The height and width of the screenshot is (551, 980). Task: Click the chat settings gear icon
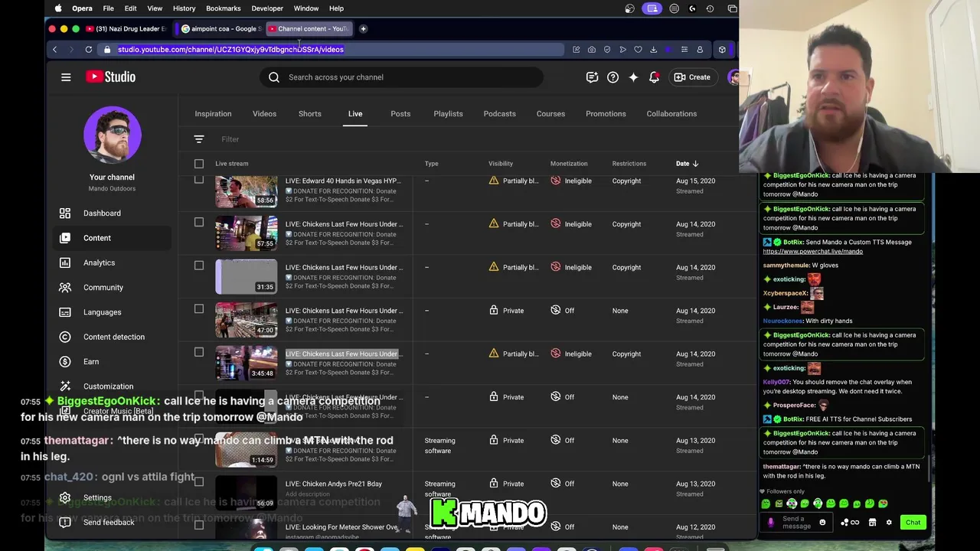[x=889, y=523]
